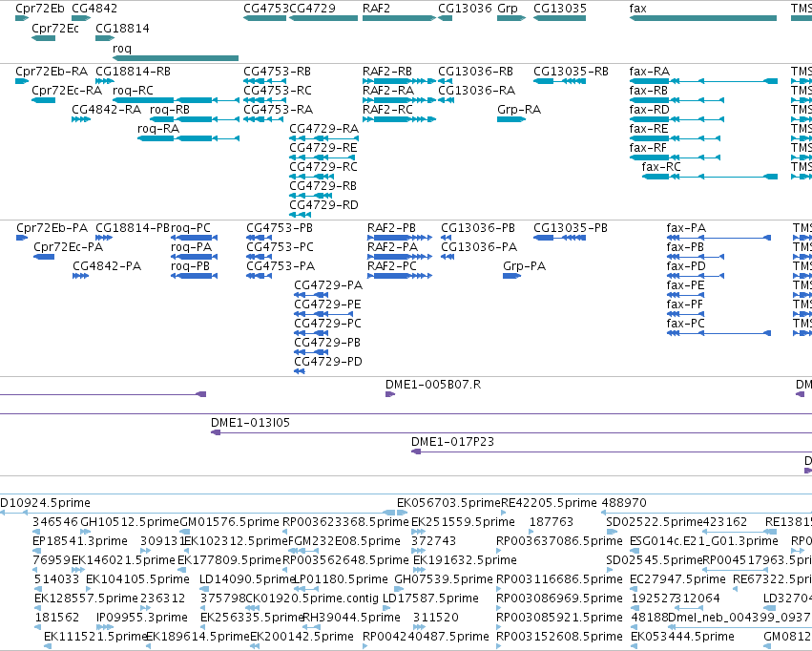Click protein label CG4842-PA
This screenshot has width=812, height=651.
click(107, 266)
